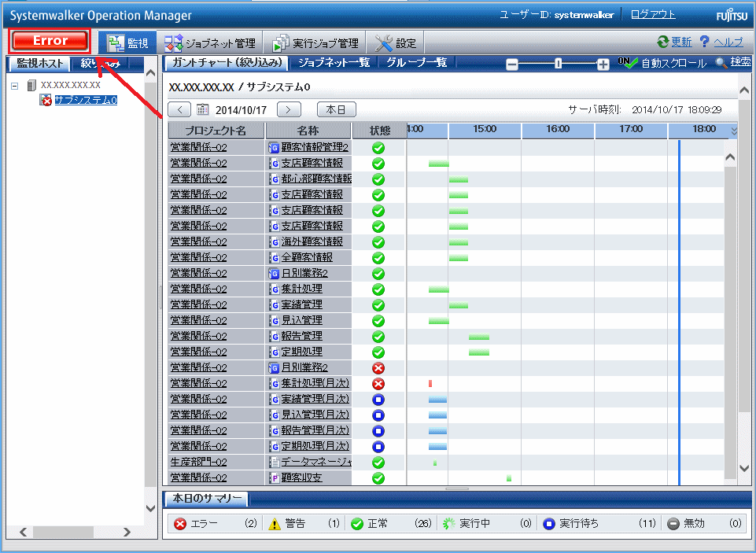Screen dimensions: 756x553
Task: Go to previous day with left arrow button
Action: coord(179,109)
